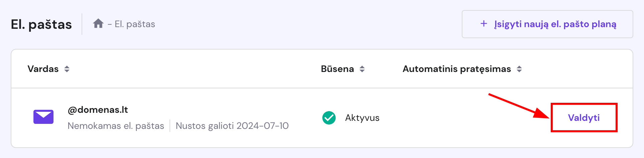Click the home icon in breadcrumb
Viewport: 644px width, 158px height.
tap(98, 24)
